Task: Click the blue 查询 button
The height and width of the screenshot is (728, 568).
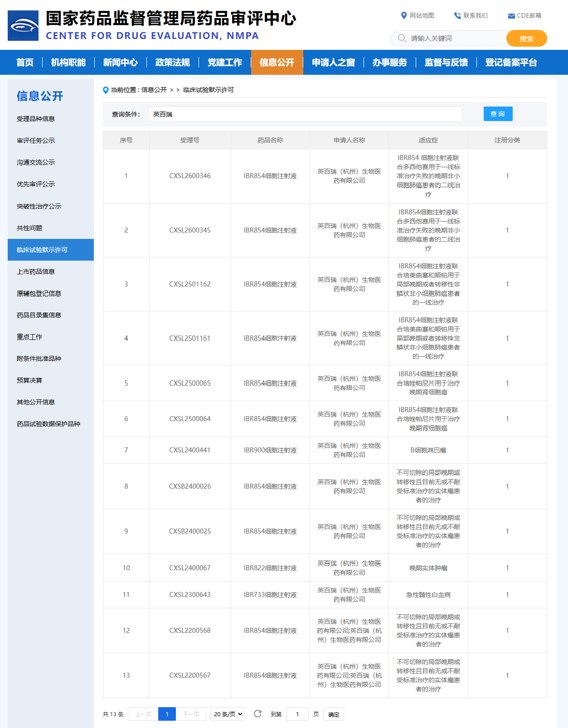Action: 498,114
